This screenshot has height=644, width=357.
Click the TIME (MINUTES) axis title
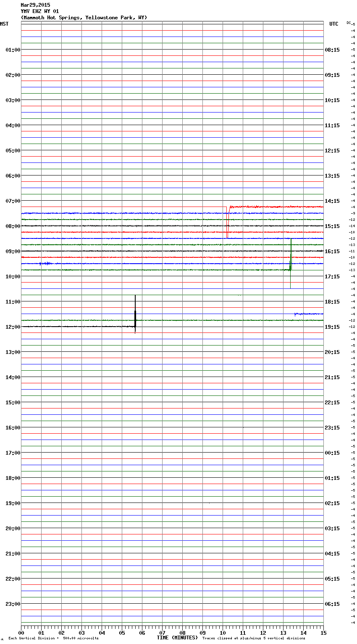coord(177,638)
